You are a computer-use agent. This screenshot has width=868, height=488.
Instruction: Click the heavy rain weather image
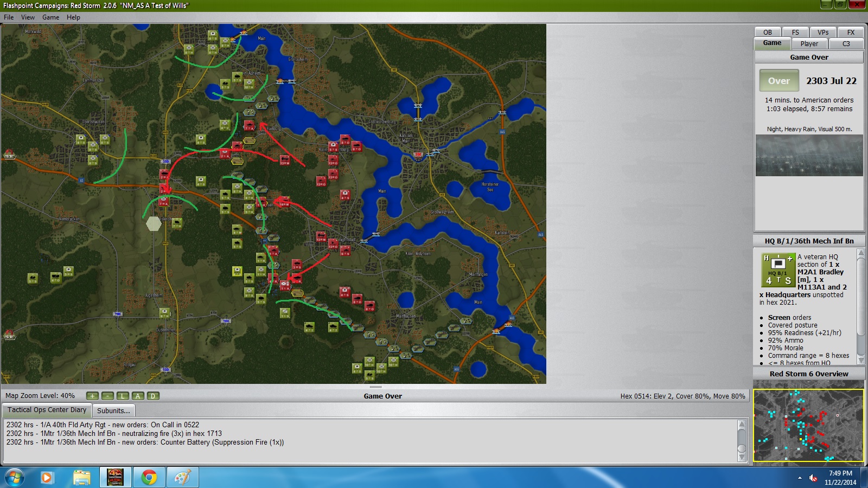click(809, 155)
